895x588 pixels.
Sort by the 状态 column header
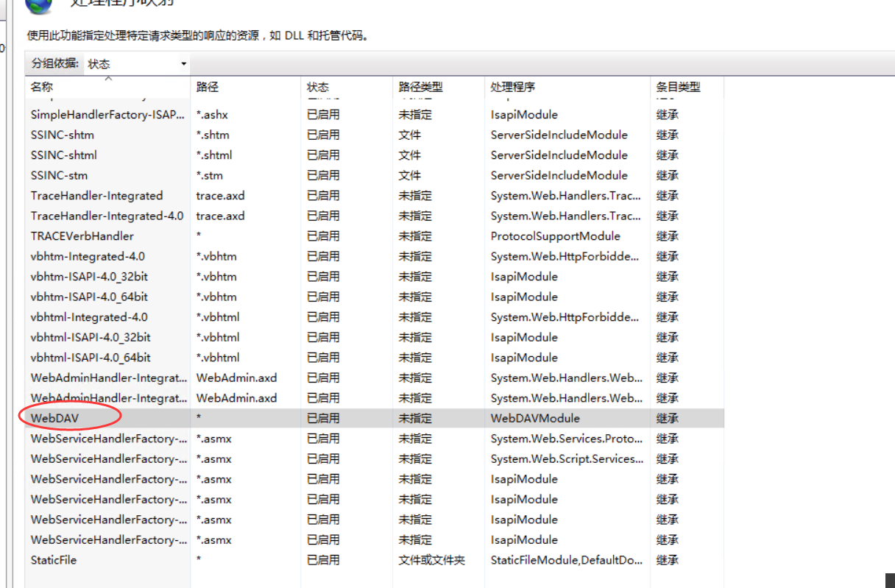click(318, 86)
